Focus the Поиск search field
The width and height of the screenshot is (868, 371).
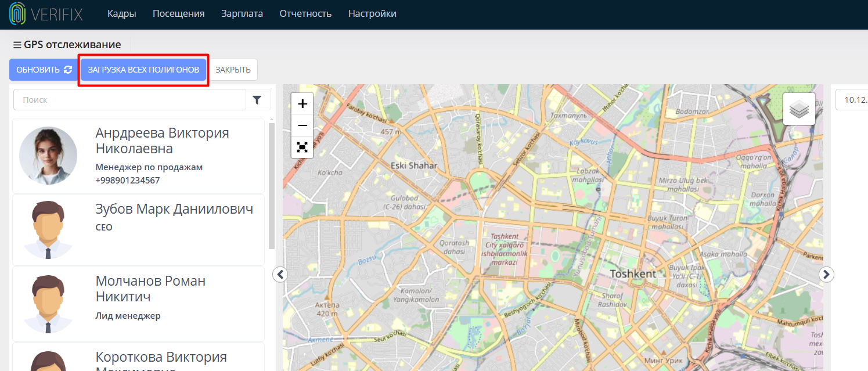click(130, 100)
